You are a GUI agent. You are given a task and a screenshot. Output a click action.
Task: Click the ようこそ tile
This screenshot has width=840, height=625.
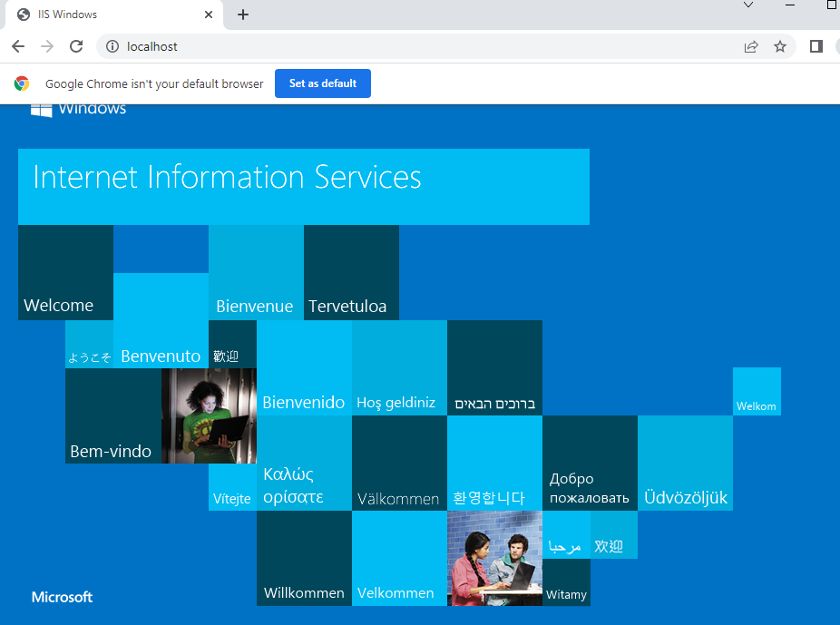coord(90,345)
